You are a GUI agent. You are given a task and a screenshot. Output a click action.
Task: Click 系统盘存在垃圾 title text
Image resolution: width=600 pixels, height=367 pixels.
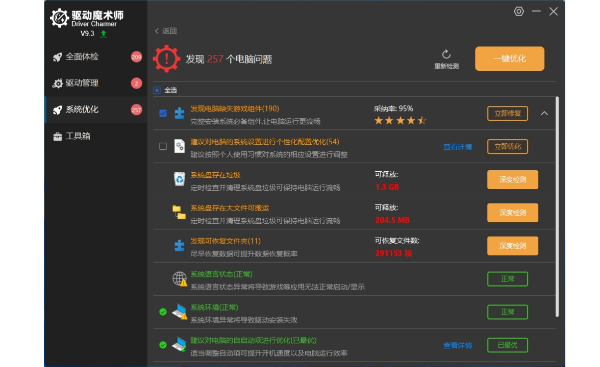coord(215,175)
